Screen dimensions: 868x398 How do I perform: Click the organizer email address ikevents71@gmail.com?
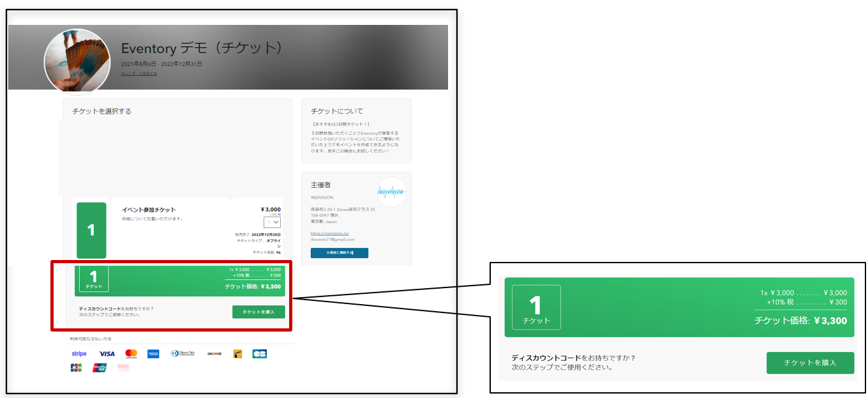(x=333, y=240)
